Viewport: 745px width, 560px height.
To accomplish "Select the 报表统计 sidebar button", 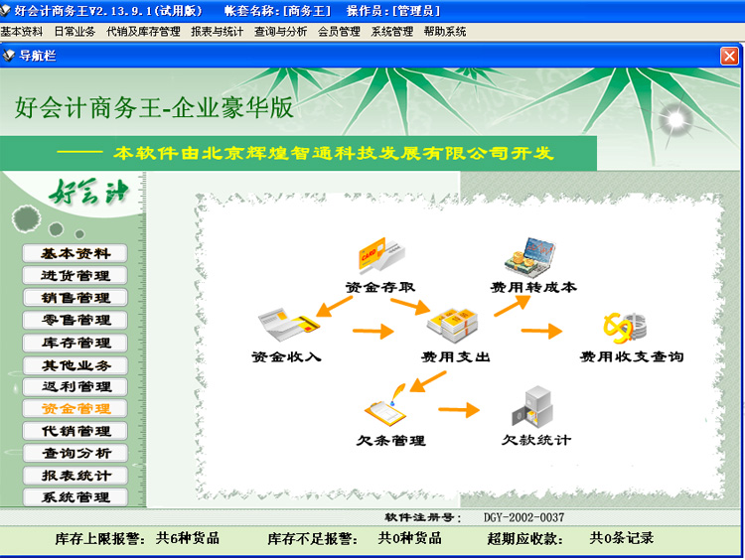I will tap(75, 476).
